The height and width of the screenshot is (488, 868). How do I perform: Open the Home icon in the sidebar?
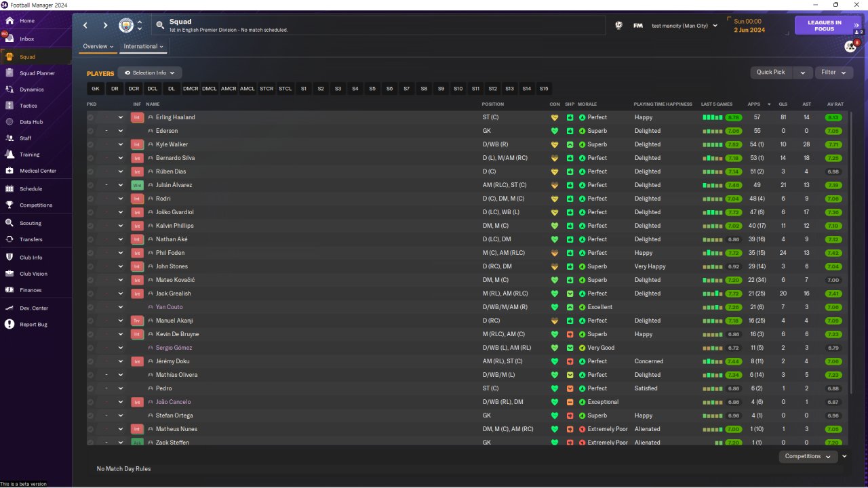click(x=9, y=21)
